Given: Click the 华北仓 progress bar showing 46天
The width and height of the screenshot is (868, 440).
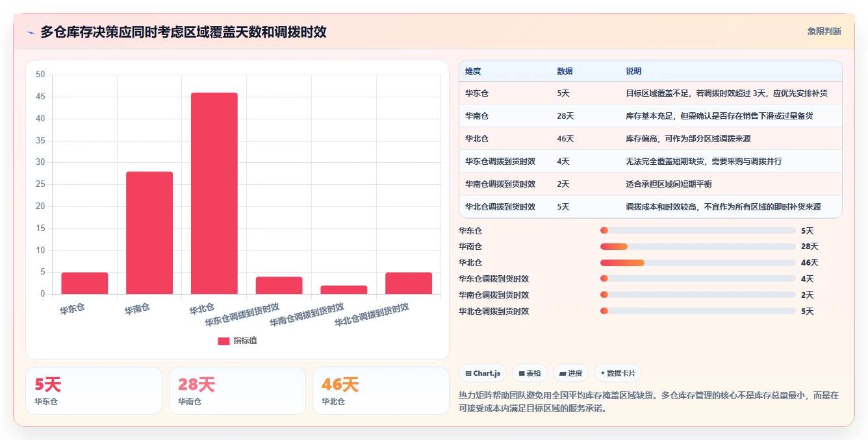Looking at the screenshot, I should pos(698,263).
